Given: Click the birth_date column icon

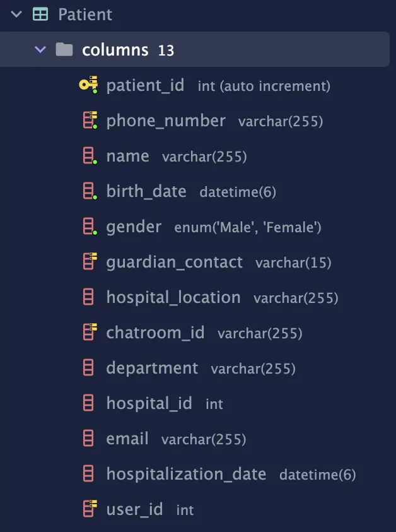Looking at the screenshot, I should tap(89, 191).
